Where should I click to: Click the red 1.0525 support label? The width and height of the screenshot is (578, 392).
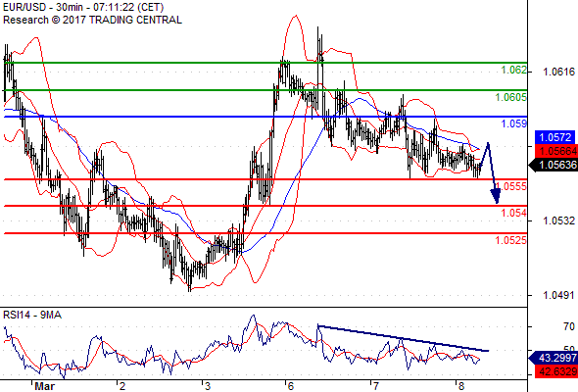click(511, 240)
